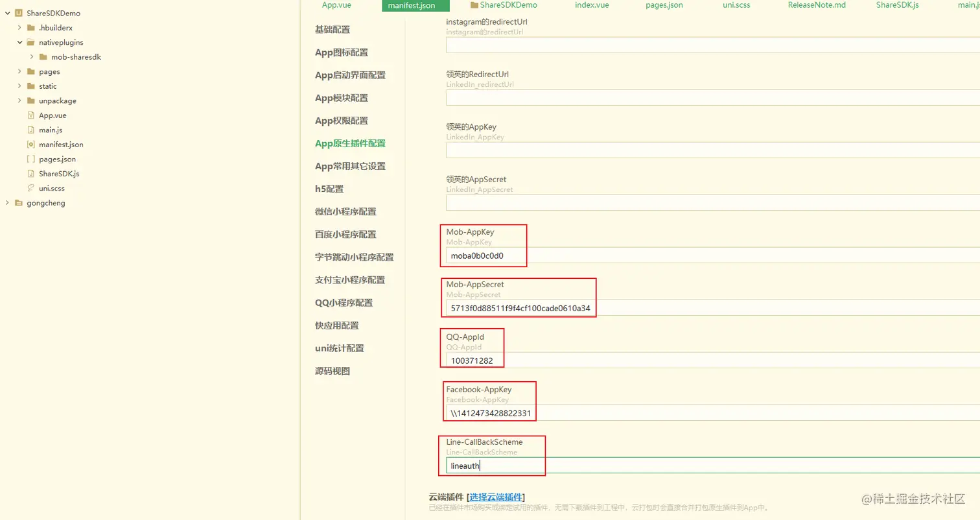Expand the .hbuilderx folder
This screenshot has width=980, height=520.
click(x=19, y=28)
